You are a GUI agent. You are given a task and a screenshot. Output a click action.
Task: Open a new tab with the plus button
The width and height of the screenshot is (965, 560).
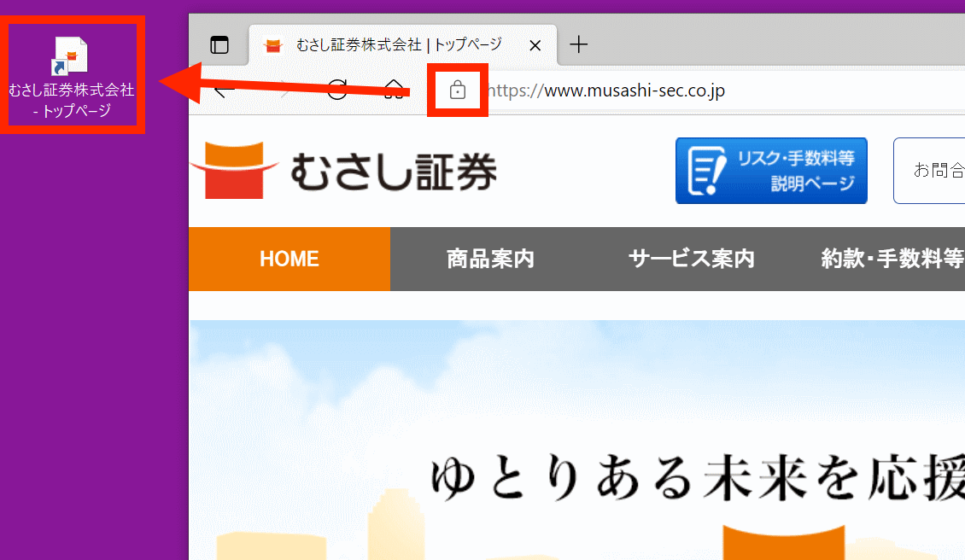[578, 44]
